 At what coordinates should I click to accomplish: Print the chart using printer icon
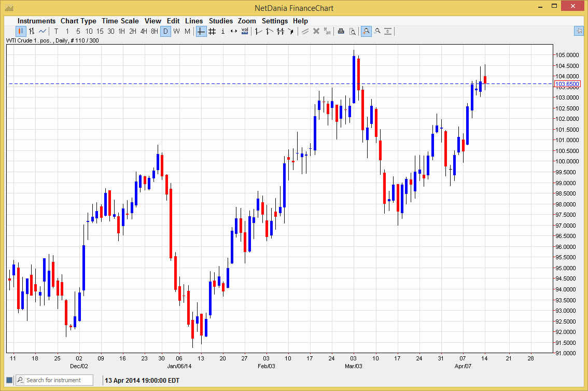click(341, 32)
